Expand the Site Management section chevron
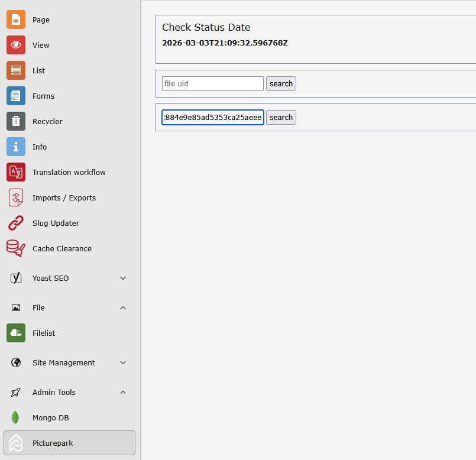Screen dimensions: 476x460 pos(123,362)
